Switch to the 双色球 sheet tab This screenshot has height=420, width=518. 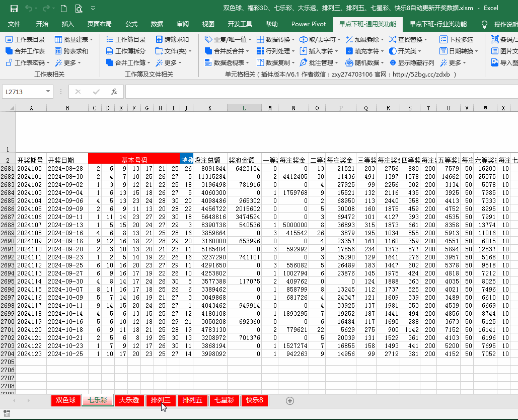coord(66,400)
